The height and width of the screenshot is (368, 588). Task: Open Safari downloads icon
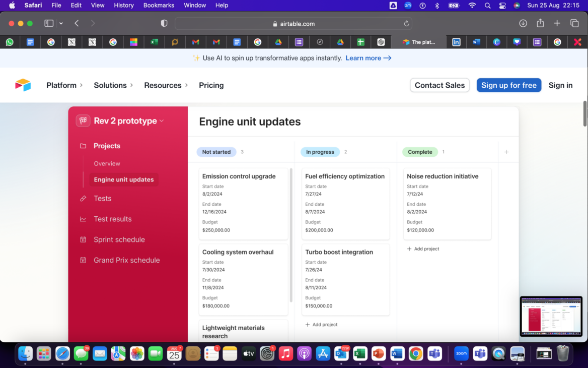[523, 23]
